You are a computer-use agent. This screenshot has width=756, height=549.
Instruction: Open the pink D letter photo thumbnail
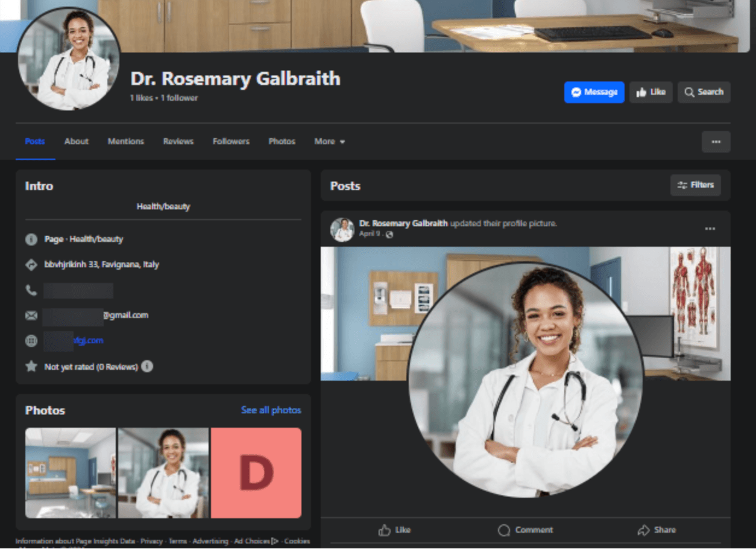tap(256, 473)
